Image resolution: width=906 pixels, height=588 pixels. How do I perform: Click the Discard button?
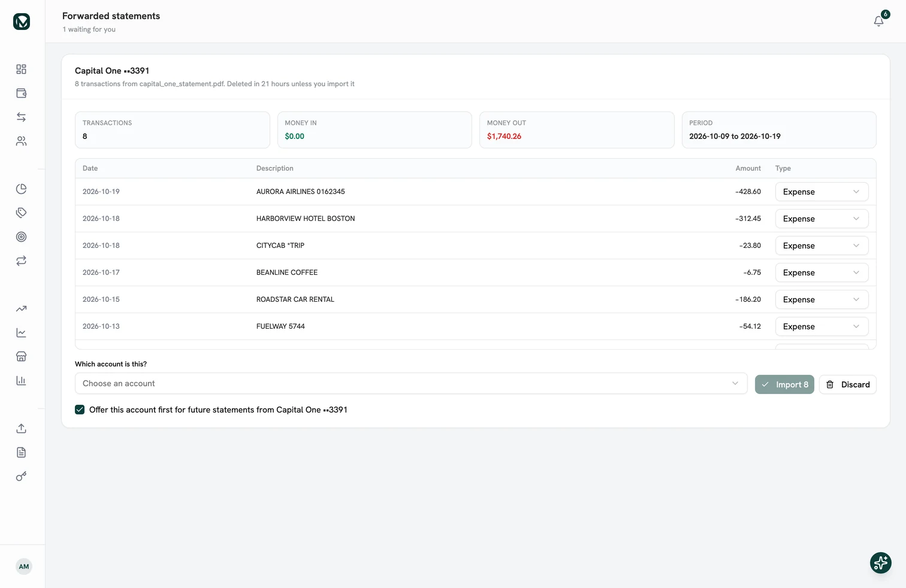pyautogui.click(x=848, y=384)
